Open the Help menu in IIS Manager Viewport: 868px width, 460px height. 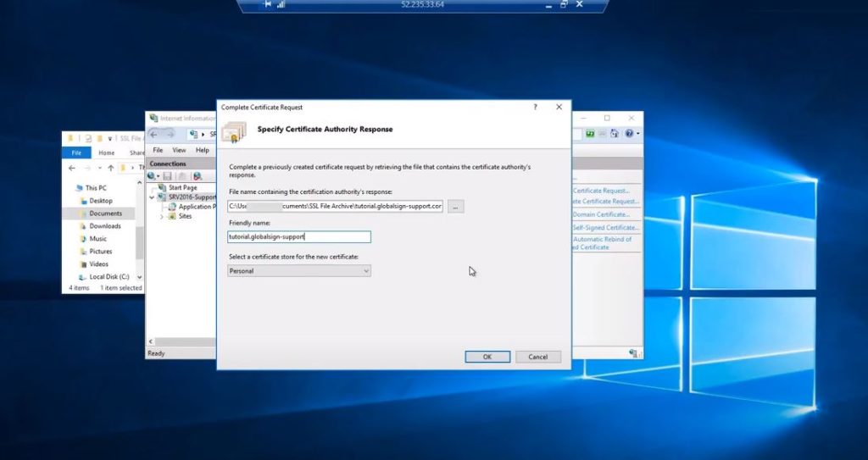point(202,150)
